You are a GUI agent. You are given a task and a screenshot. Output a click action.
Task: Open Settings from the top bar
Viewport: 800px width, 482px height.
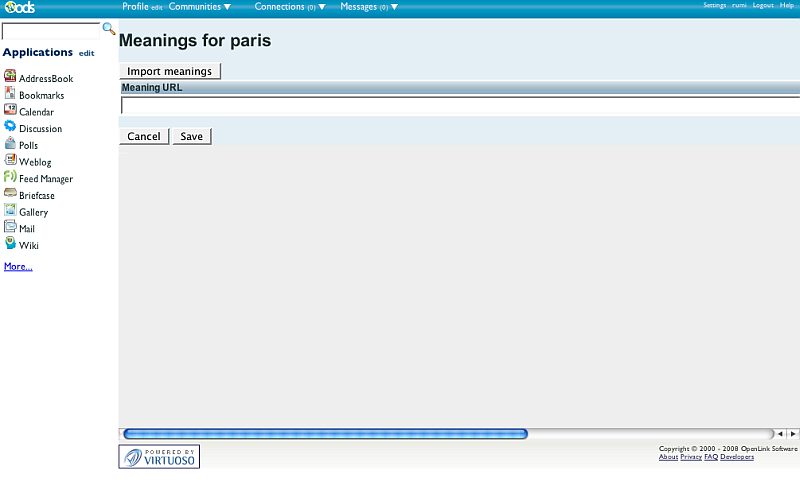[714, 6]
